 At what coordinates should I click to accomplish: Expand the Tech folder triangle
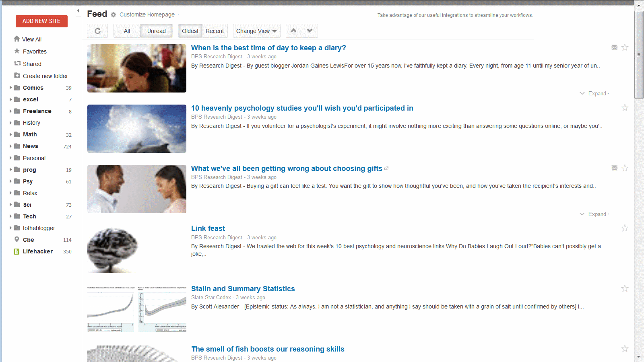coord(10,216)
